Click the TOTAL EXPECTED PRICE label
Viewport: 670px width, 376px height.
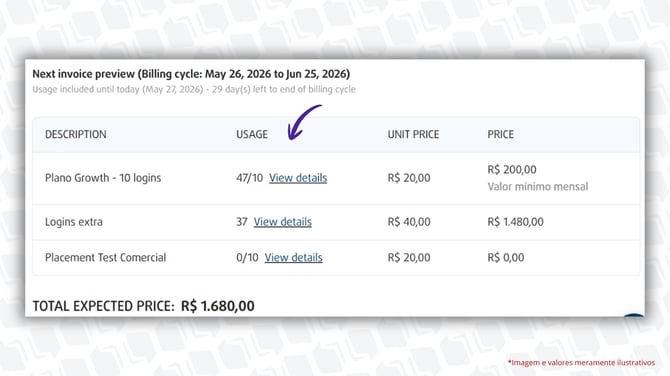103,306
